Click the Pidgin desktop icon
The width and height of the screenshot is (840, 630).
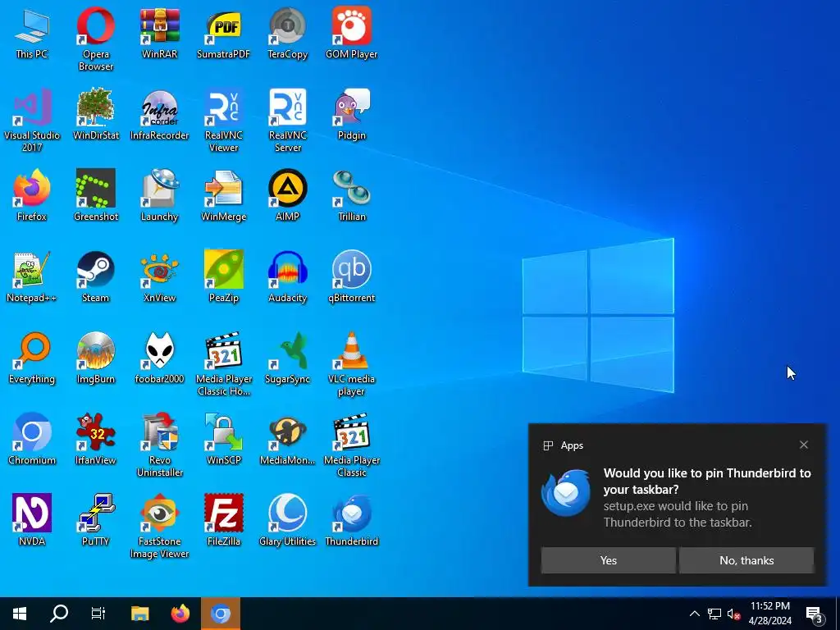click(x=351, y=113)
